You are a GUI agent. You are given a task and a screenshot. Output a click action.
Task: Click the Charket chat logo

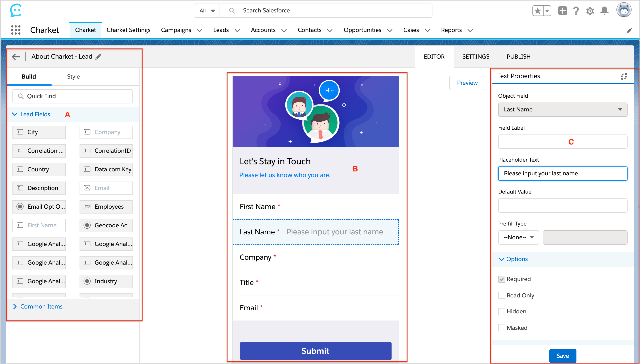16,10
